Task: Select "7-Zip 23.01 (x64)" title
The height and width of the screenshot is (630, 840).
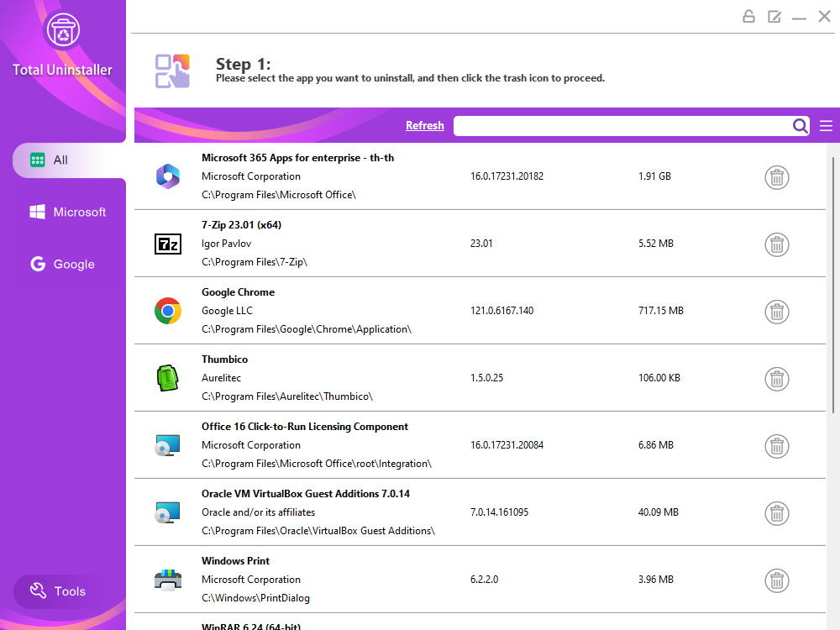Action: (242, 225)
